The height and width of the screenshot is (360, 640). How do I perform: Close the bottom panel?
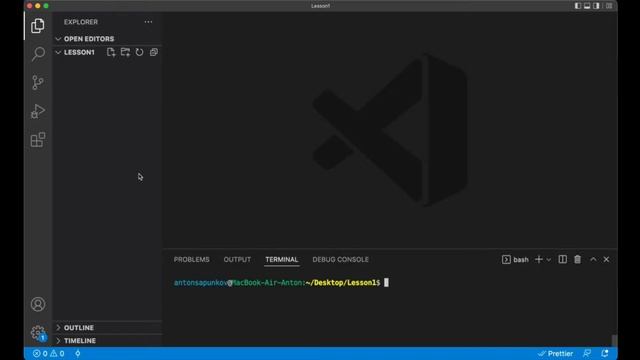pos(607,260)
